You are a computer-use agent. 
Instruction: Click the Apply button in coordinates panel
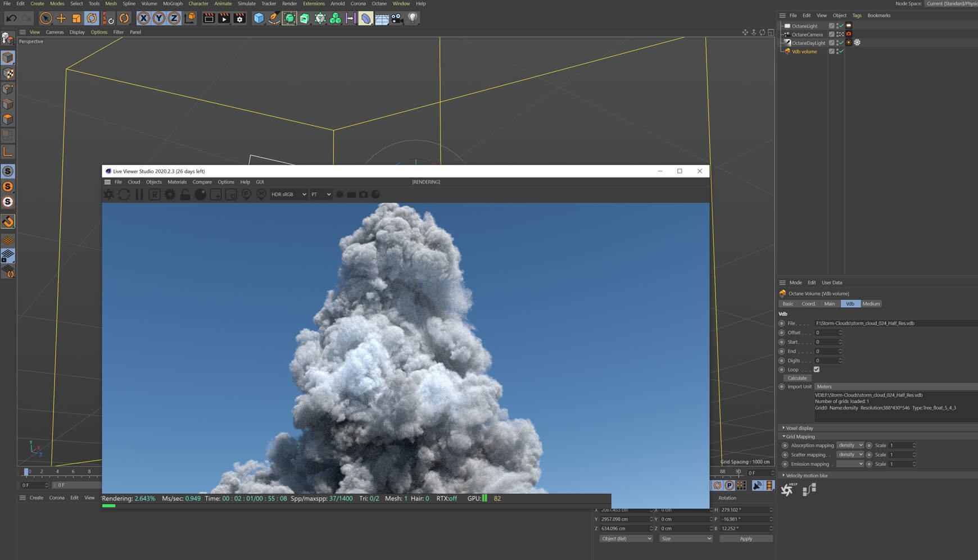point(746,539)
